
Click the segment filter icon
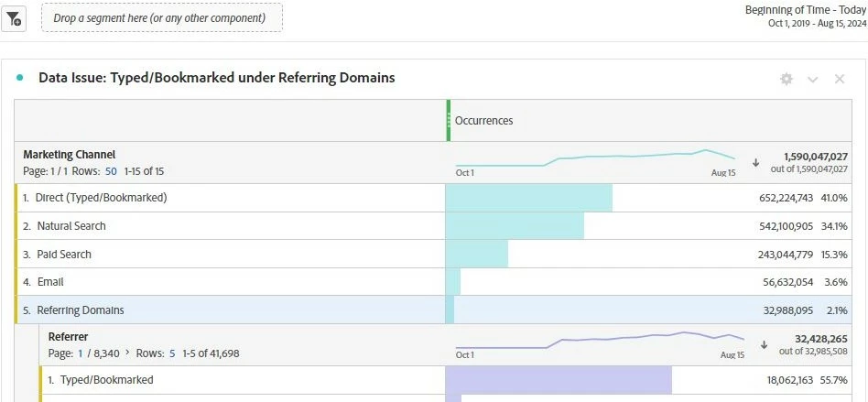tap(14, 19)
